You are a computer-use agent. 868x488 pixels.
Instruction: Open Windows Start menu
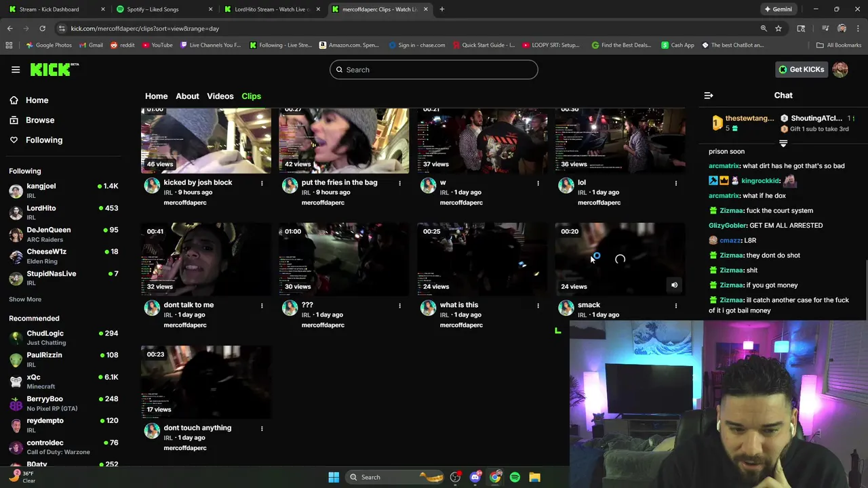(334, 477)
